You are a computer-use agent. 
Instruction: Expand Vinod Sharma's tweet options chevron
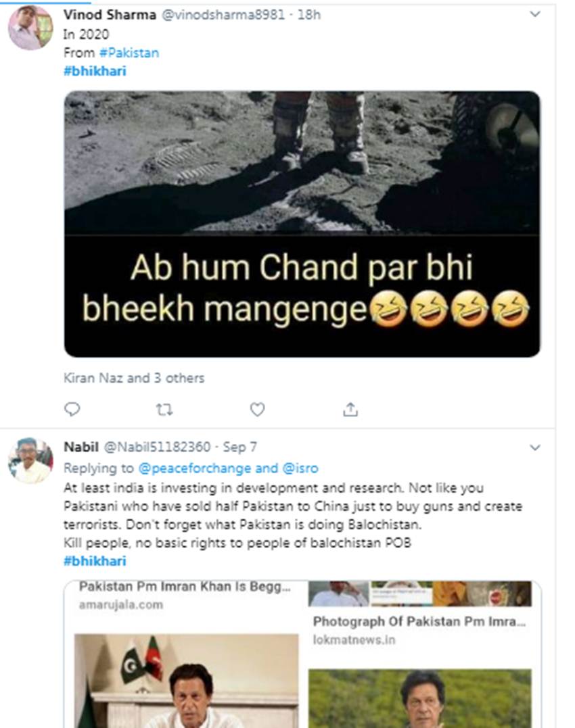pos(534,14)
